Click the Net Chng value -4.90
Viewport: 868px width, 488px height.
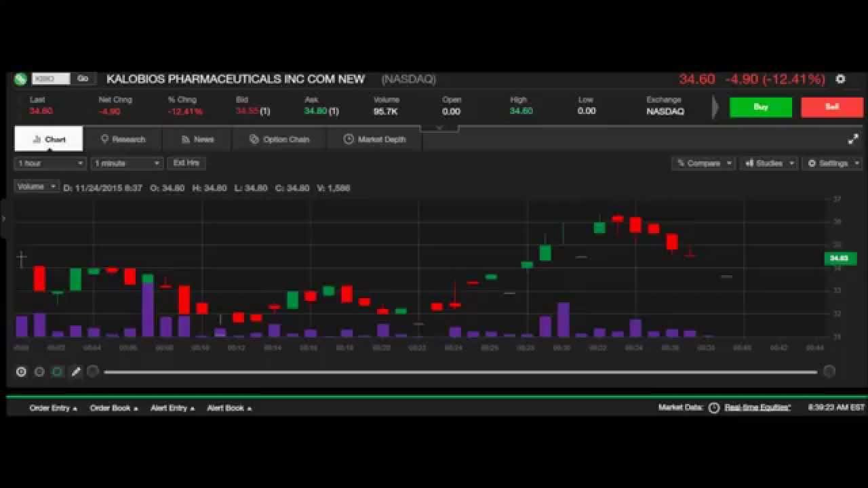click(x=109, y=111)
